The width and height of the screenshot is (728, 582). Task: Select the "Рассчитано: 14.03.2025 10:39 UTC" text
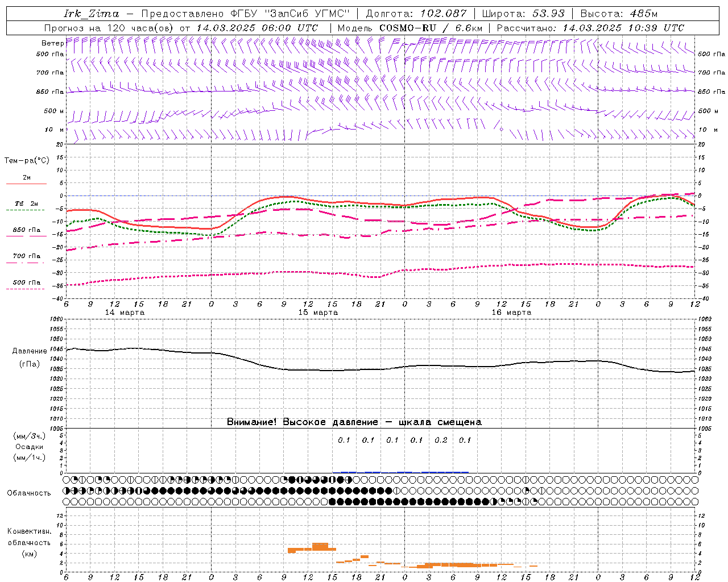coord(590,28)
